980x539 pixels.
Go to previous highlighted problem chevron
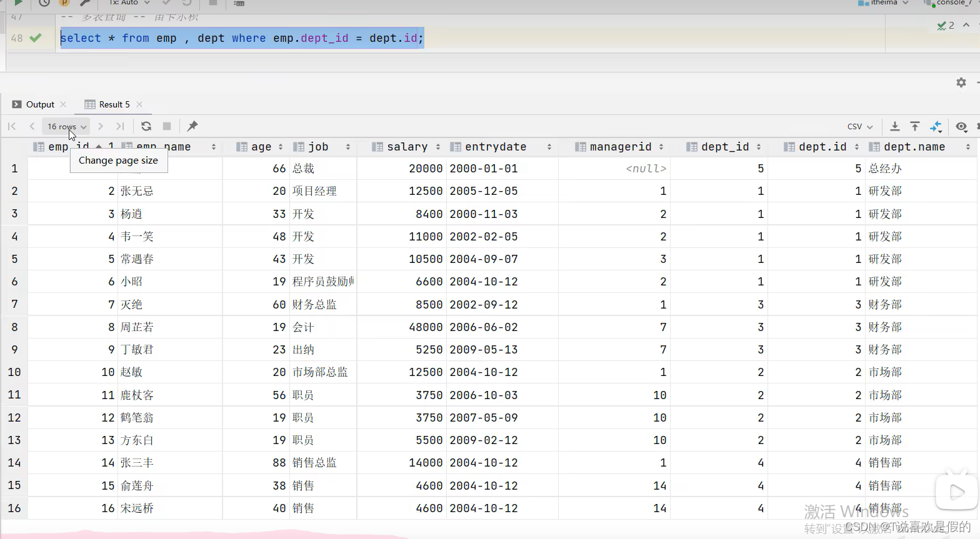(x=966, y=25)
